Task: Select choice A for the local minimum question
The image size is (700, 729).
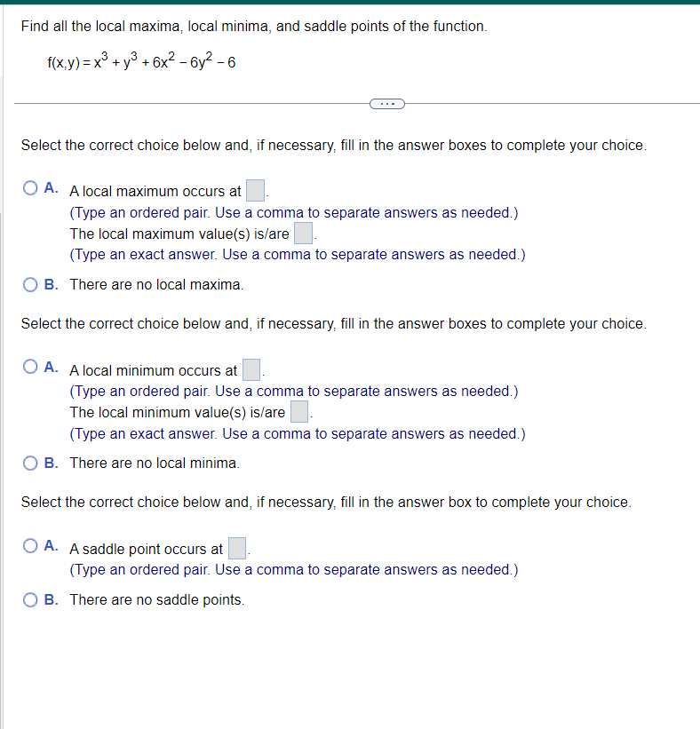Action: click(29, 367)
